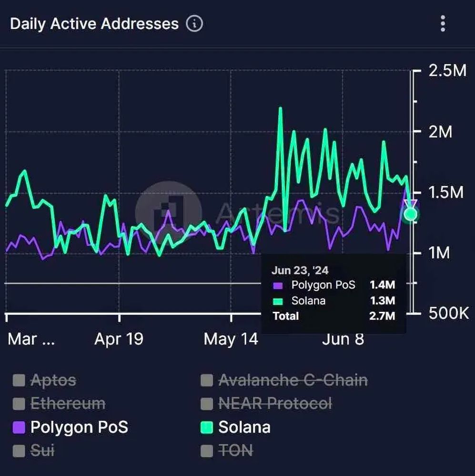Open the three-dot chart options menu
This screenshot has height=476, width=475.
443,23
